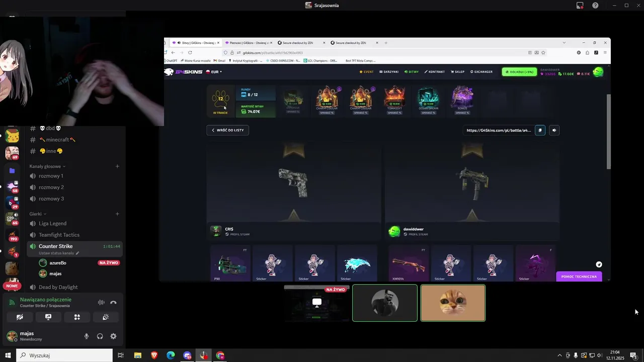Edit channel status pencil under Counter Strike
This screenshot has width=644, height=362.
(x=77, y=253)
